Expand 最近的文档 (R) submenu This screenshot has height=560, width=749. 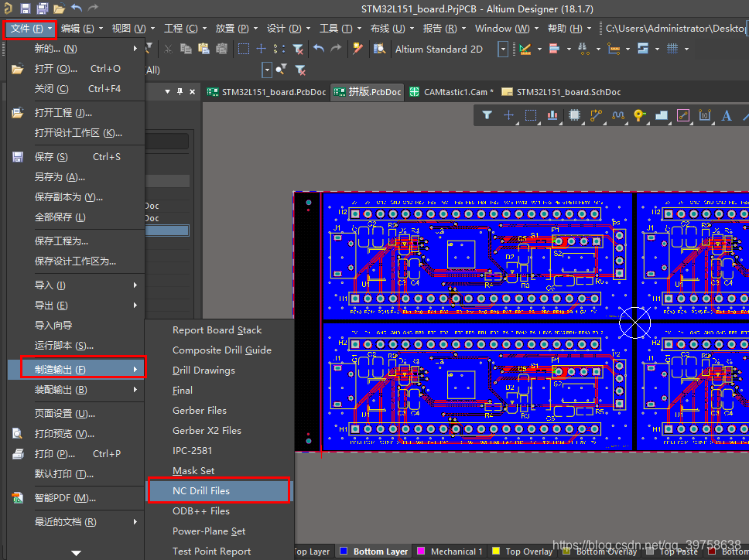click(135, 522)
